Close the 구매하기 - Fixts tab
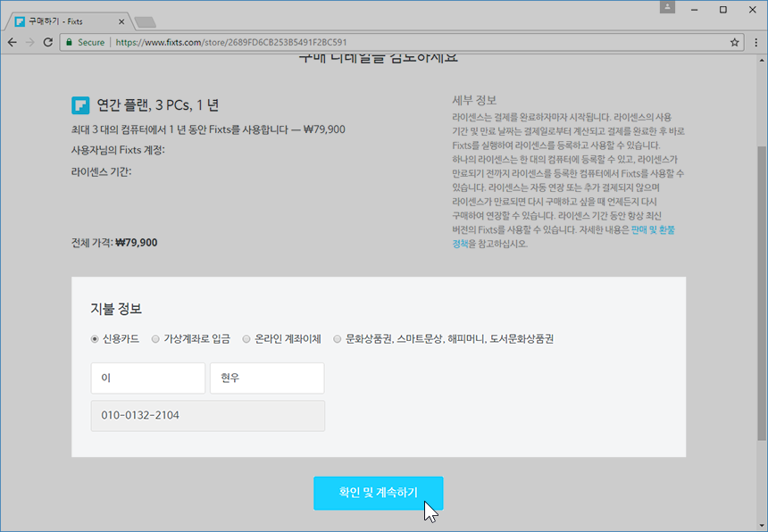The width and height of the screenshot is (768, 532). (x=121, y=21)
